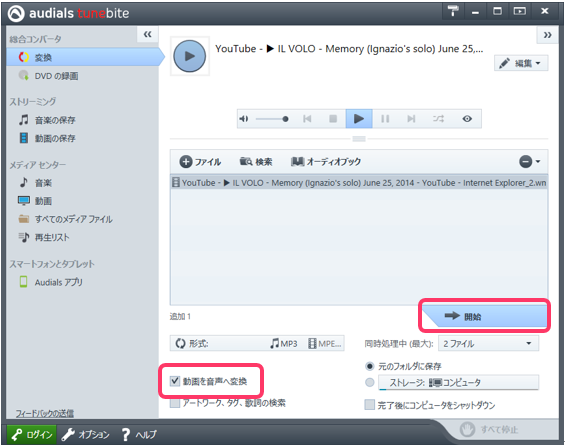Open the オーディオブック book icon
This screenshot has width=565, height=447.
point(297,162)
